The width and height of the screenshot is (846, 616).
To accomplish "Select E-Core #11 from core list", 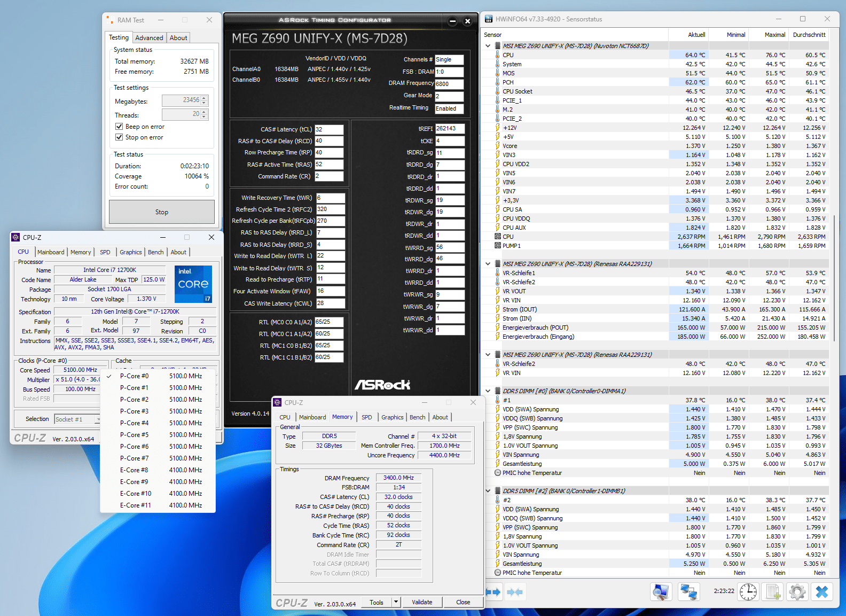I will coord(158,505).
